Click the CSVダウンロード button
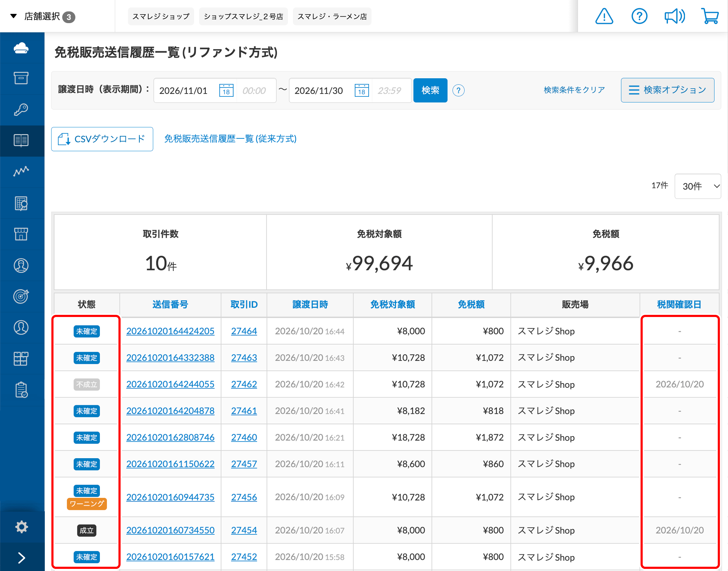Screen dimensions: 728x571 pos(102,139)
